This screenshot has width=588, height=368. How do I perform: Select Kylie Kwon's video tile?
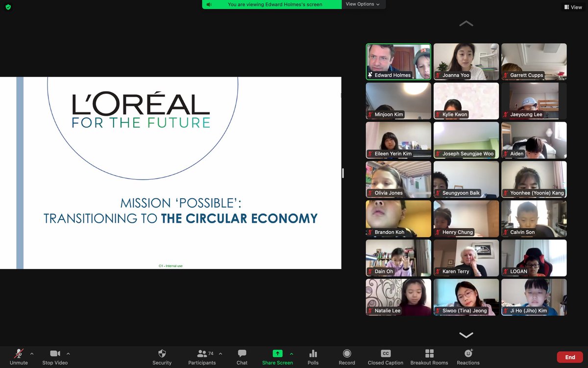(x=466, y=101)
